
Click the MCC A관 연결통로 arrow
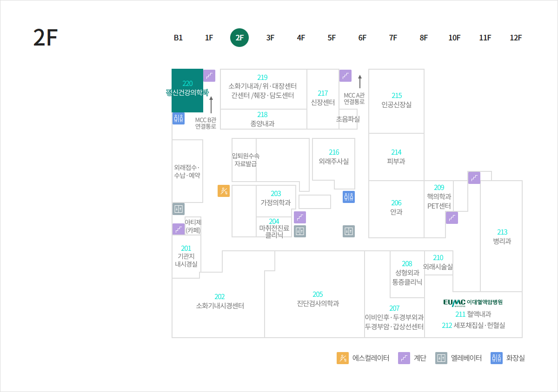click(x=360, y=81)
